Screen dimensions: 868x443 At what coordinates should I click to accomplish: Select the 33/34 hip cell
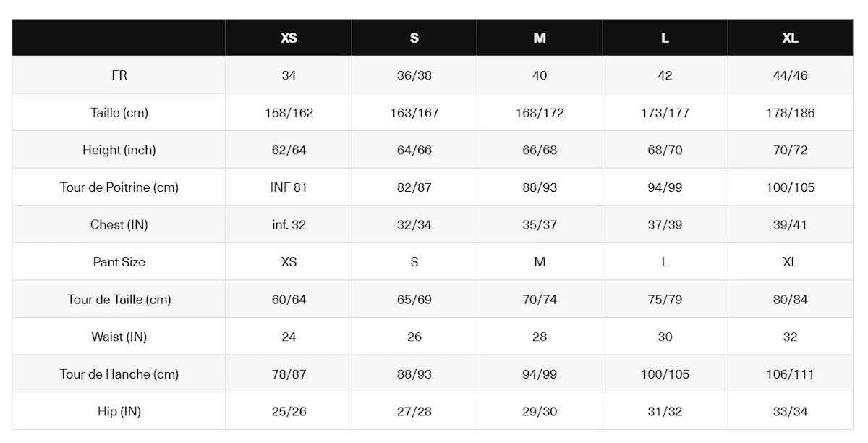790,411
